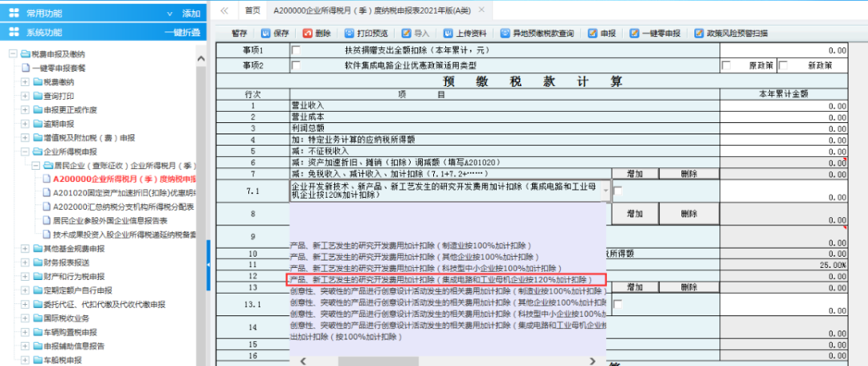
Task: Click the 申报 declare toolbar icon
Action: (593, 33)
